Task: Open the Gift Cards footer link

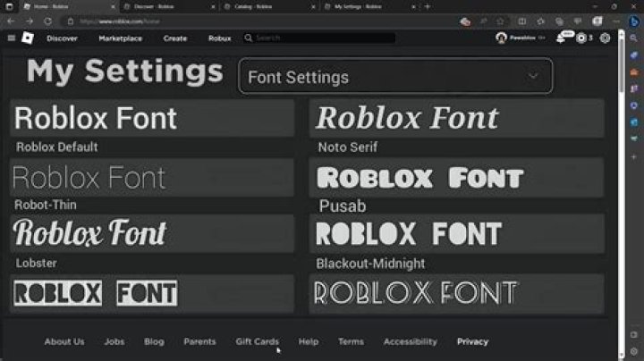Action: pos(257,341)
